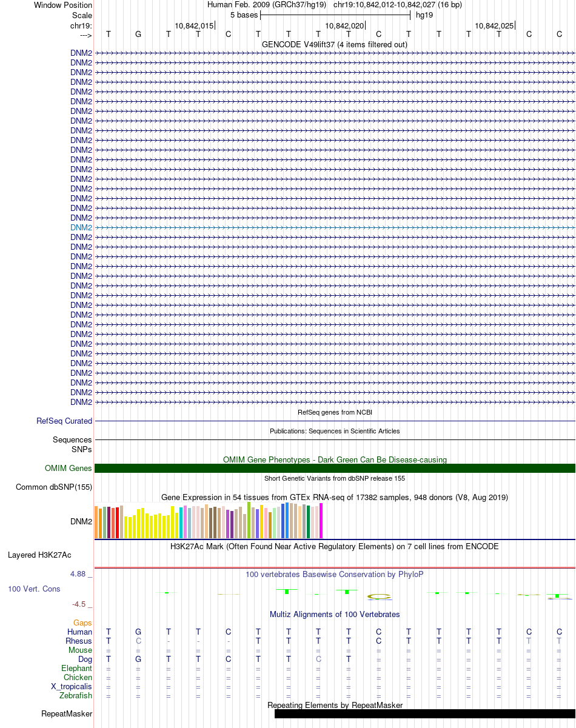Click the chr19: ruler label
The image size is (576, 728).
click(81, 25)
